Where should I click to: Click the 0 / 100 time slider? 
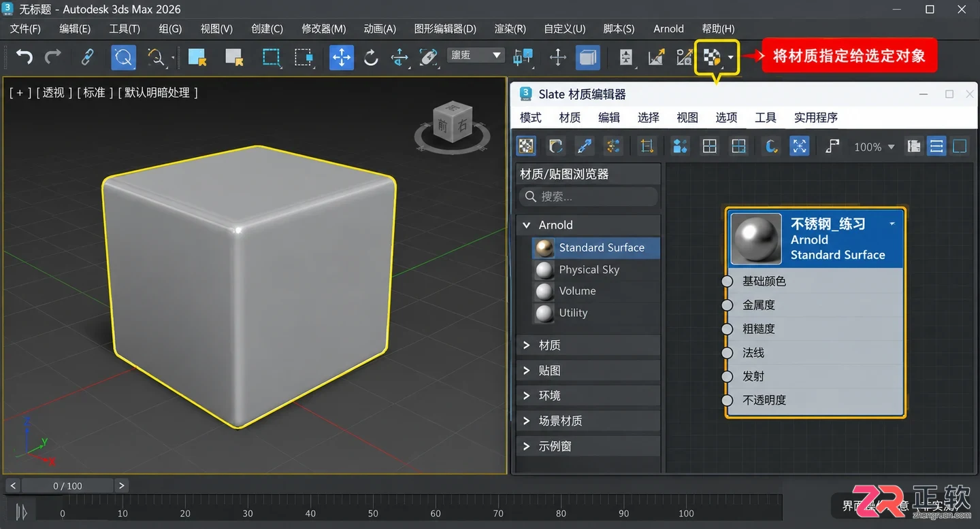coord(67,485)
